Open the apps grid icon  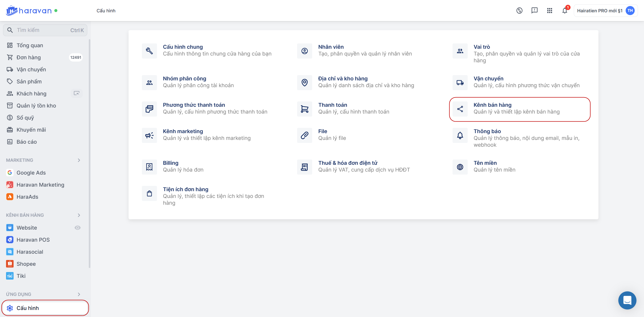point(549,11)
